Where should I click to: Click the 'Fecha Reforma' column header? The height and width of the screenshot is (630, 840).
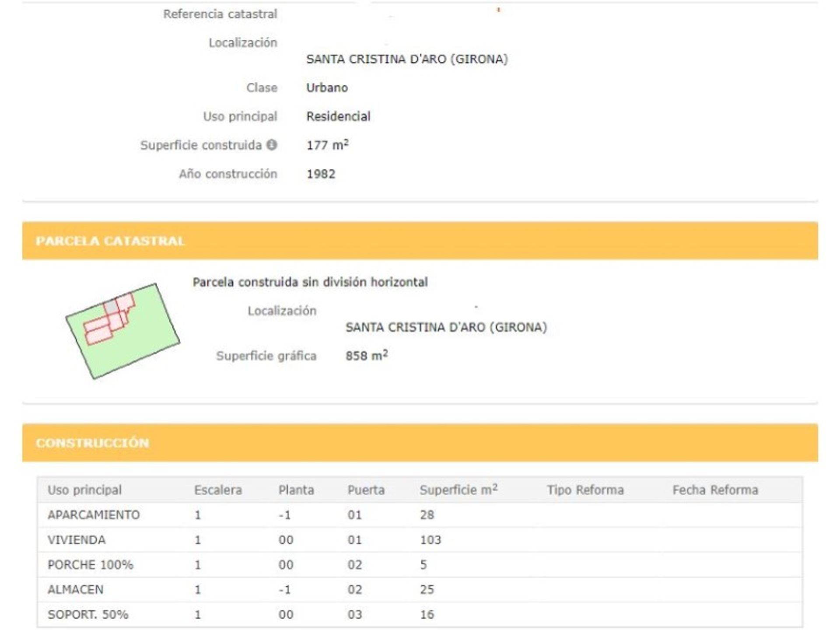click(715, 490)
